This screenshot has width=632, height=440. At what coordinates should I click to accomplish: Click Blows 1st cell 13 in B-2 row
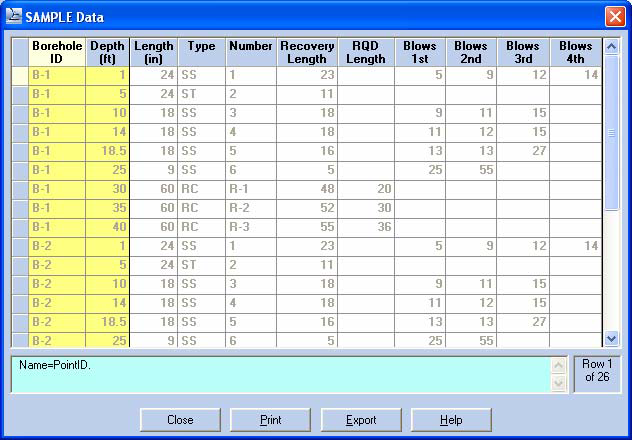coord(420,322)
